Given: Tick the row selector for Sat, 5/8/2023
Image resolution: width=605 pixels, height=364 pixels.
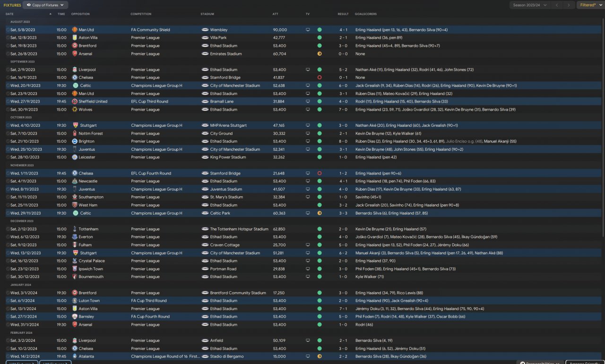Looking at the screenshot, I should pyautogui.click(x=8, y=30).
